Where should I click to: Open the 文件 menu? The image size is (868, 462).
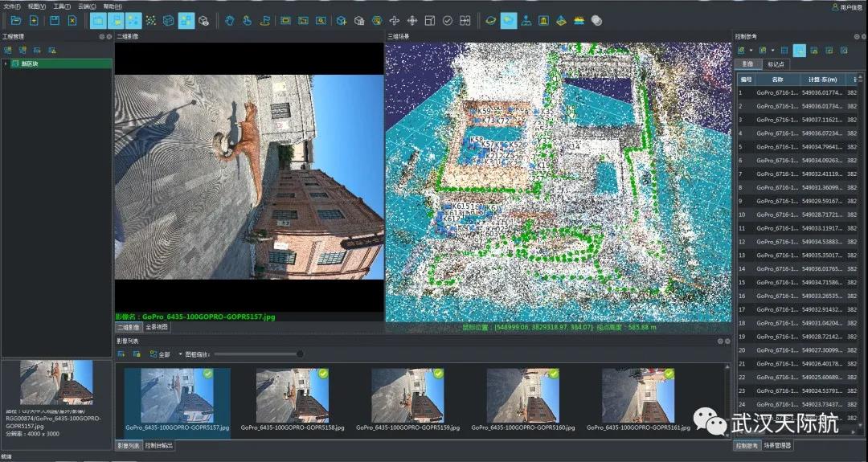coord(11,6)
